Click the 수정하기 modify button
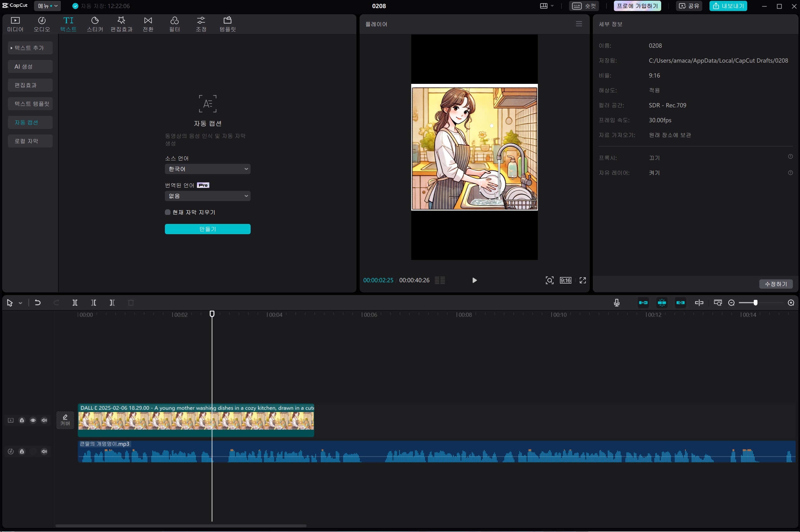 776,284
